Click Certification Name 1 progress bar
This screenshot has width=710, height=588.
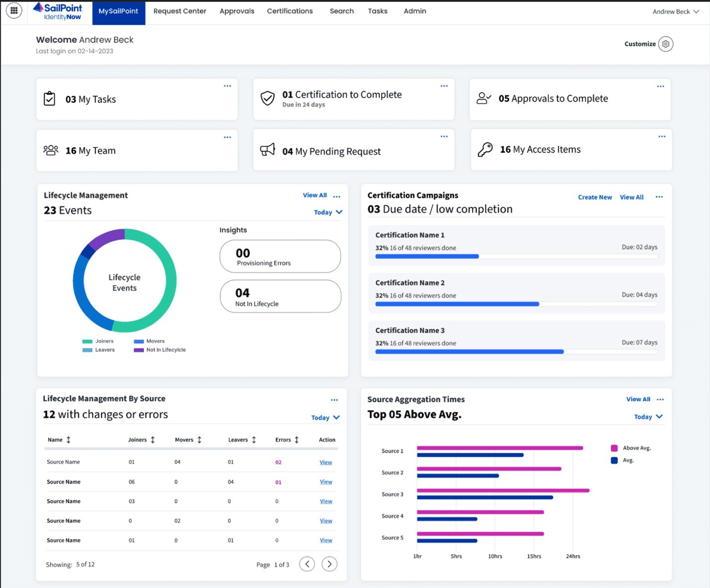tap(516, 257)
